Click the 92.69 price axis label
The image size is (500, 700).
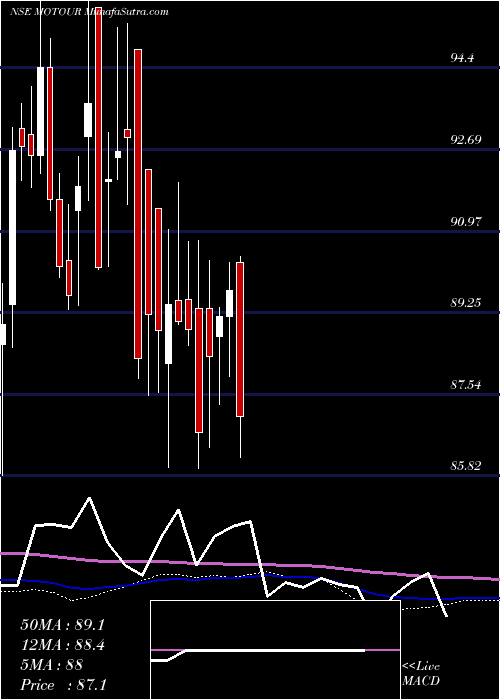tap(466, 140)
